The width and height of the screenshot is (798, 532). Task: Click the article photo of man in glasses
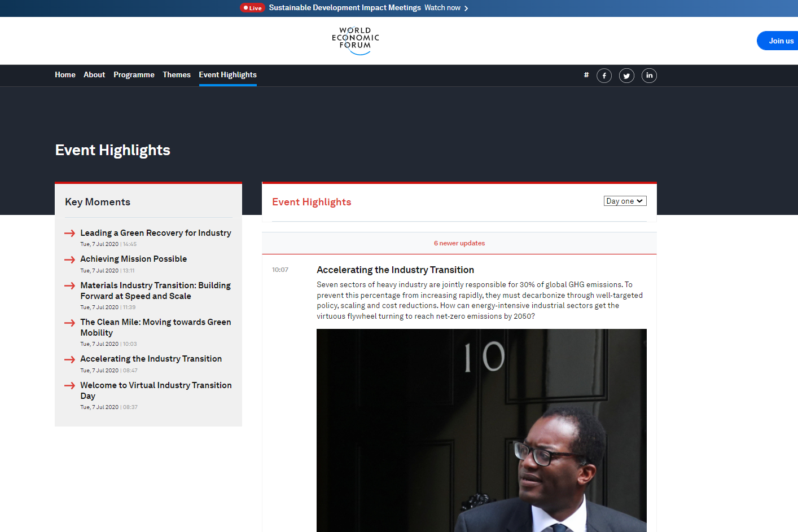pyautogui.click(x=481, y=430)
